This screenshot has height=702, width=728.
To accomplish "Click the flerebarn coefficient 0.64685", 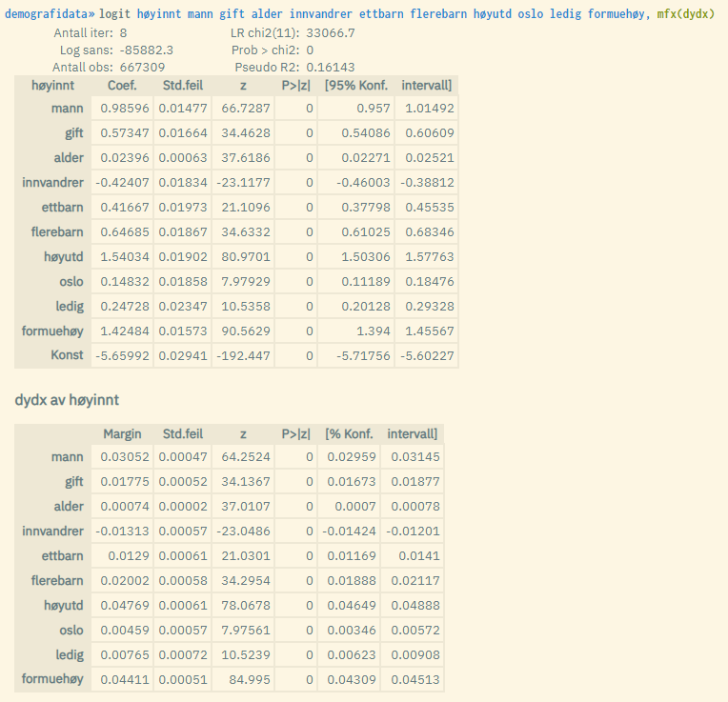I will (x=122, y=231).
